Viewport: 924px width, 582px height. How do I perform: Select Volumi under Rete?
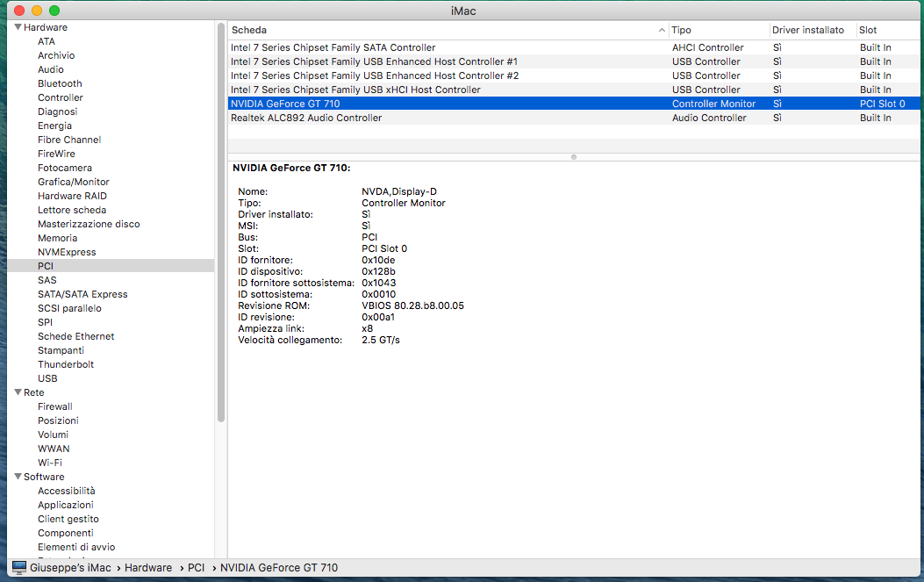tap(53, 435)
